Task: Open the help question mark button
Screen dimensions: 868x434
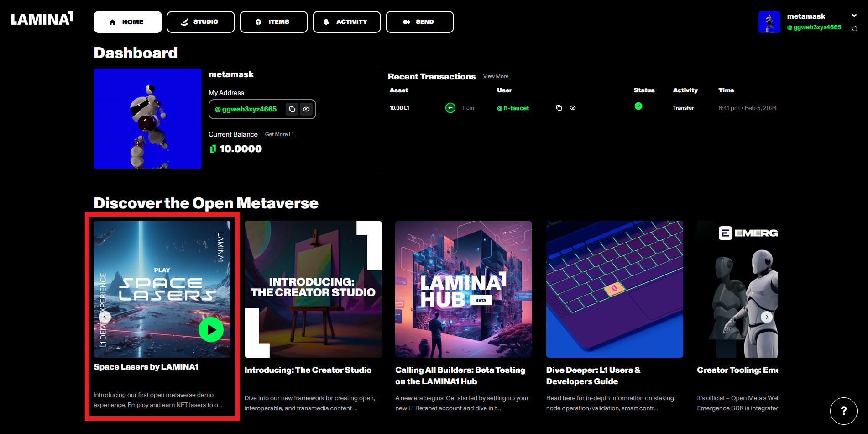Action: point(843,411)
